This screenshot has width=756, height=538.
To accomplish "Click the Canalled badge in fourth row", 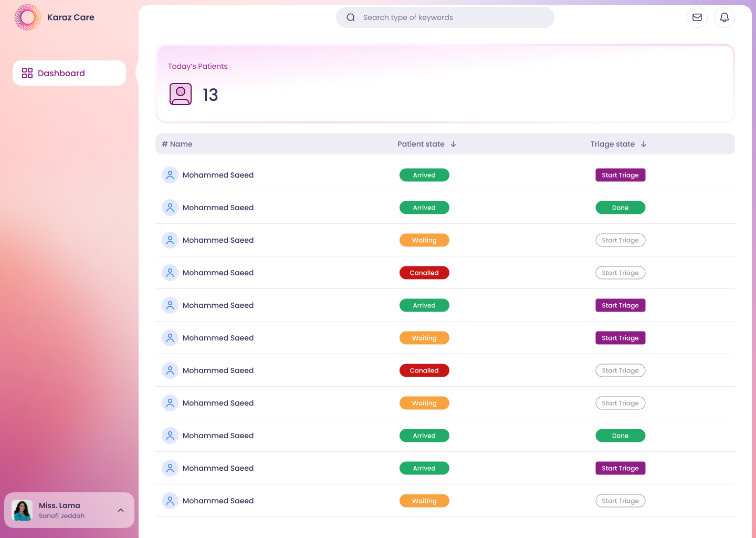I will point(424,273).
